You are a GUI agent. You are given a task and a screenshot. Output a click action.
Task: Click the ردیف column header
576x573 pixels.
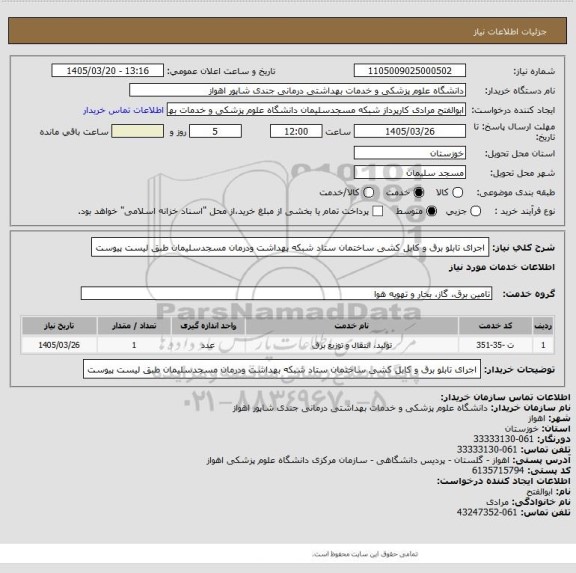point(543,326)
